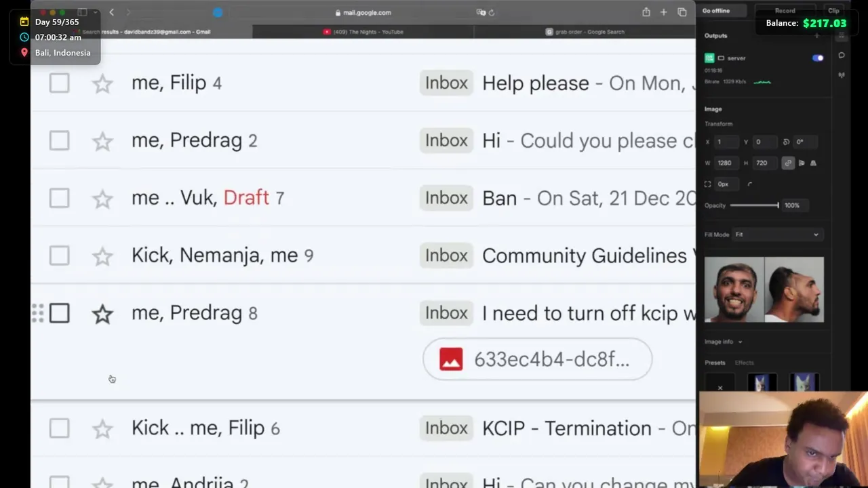
Task: Click the width field showing 1280
Action: (x=726, y=163)
